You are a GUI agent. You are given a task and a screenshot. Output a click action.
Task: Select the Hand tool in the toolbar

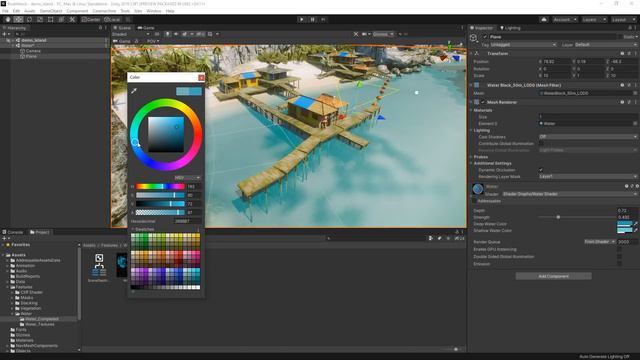(8, 19)
